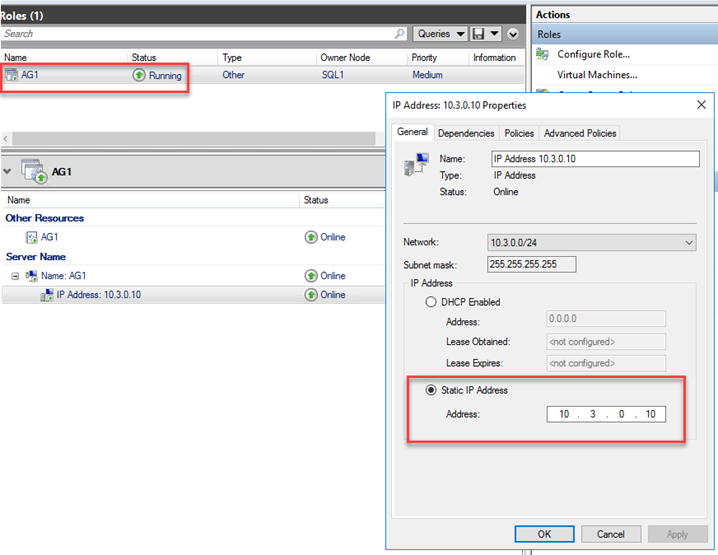This screenshot has height=555, width=718.
Task: Click the green Running status icon
Action: (139, 75)
